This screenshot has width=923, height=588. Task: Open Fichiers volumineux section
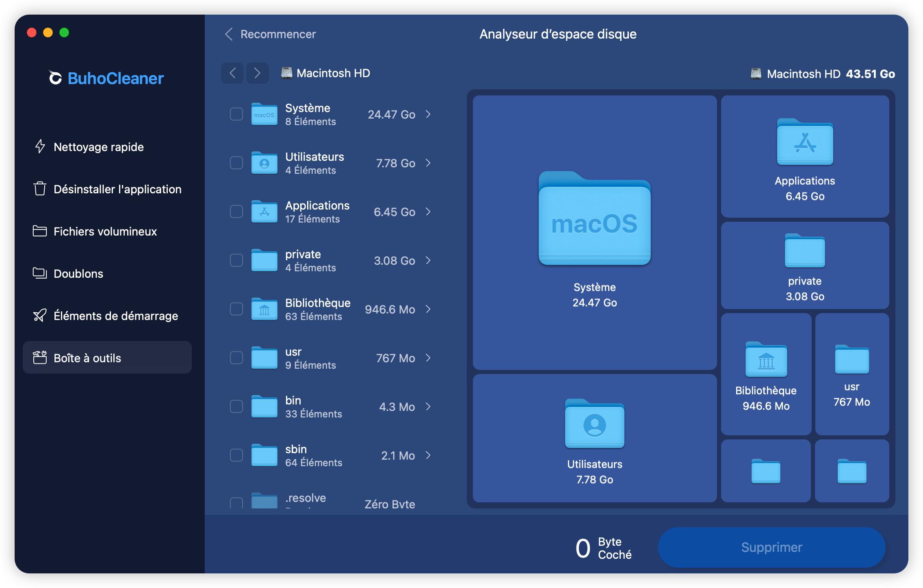(107, 231)
